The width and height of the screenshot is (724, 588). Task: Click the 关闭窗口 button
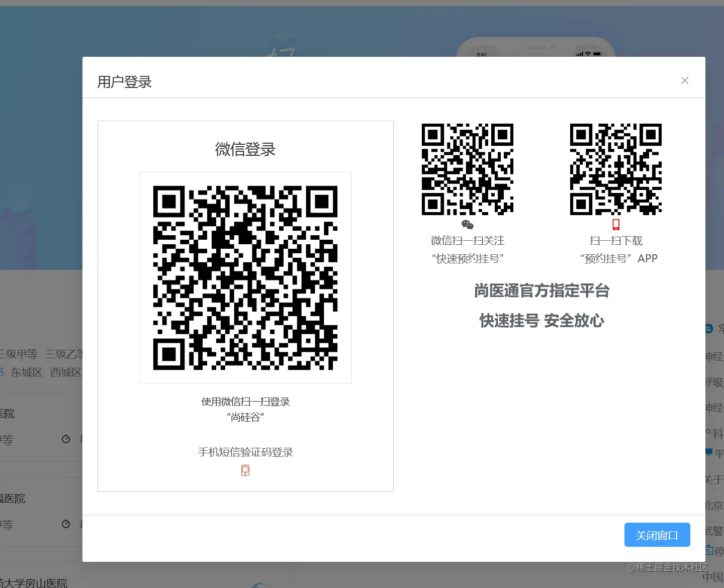pos(657,535)
